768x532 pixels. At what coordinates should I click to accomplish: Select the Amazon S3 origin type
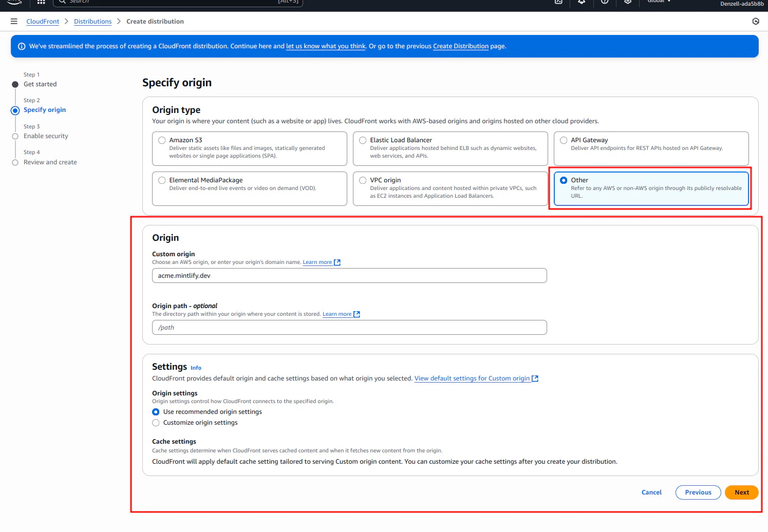click(162, 140)
